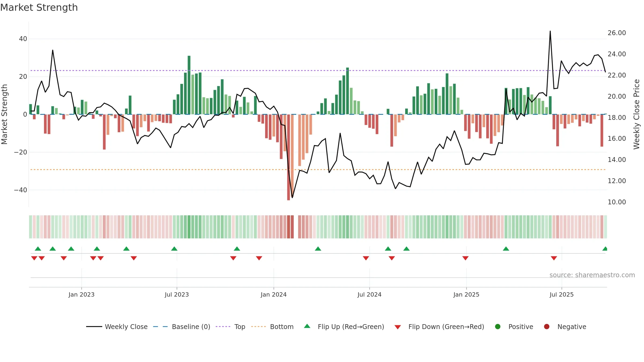Click the Market Strength chart title
Screen dimensions: 644x362
tap(39, 8)
